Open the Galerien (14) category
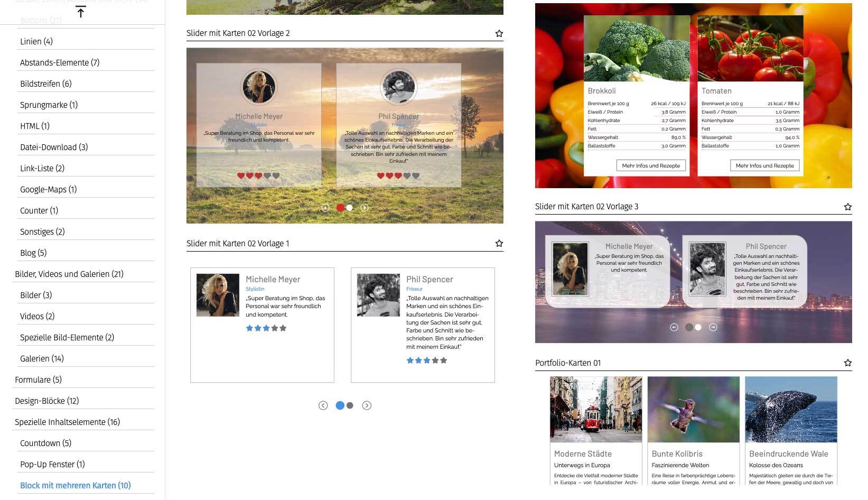Image resolution: width=868 pixels, height=500 pixels. tap(42, 358)
